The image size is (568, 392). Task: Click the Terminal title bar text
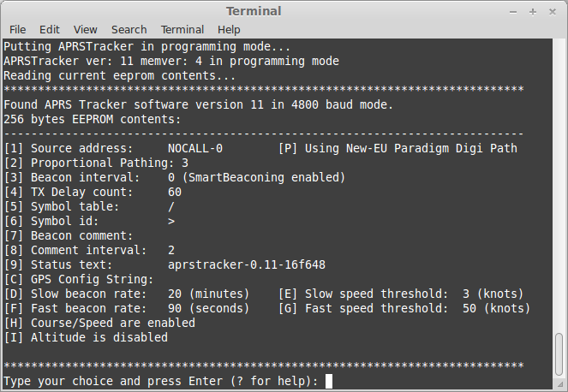[254, 11]
